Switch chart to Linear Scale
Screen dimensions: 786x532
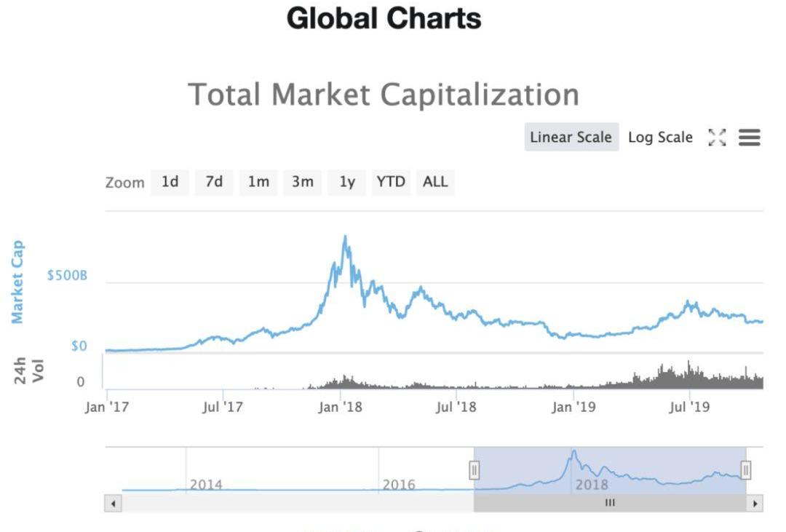click(571, 137)
